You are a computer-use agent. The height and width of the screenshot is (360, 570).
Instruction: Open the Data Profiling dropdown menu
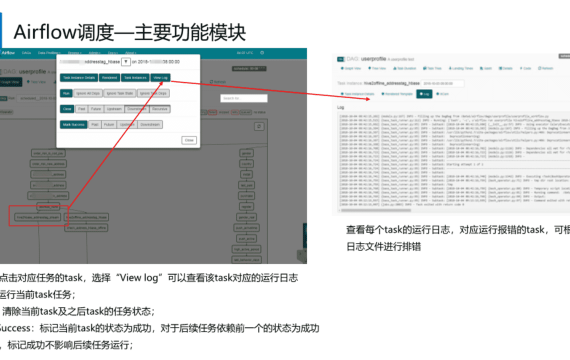(x=49, y=53)
